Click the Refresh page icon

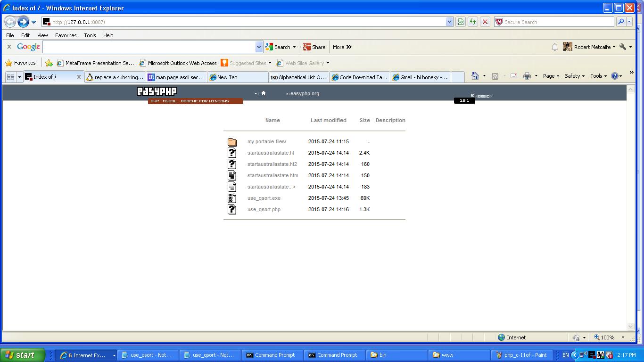[x=472, y=22]
